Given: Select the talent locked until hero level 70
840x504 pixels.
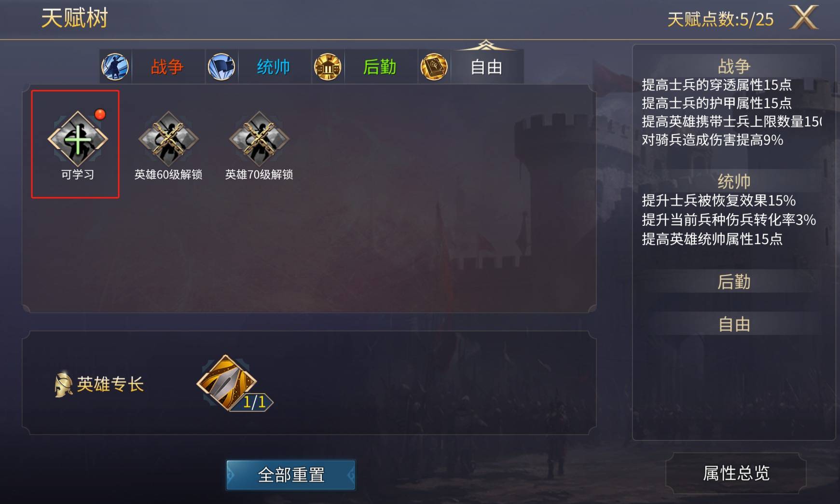Looking at the screenshot, I should point(259,139).
